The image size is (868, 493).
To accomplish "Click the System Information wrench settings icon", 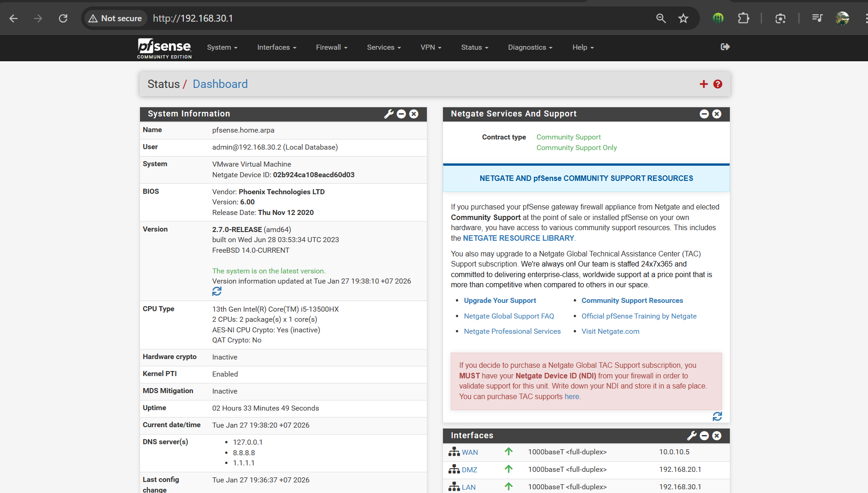I will pyautogui.click(x=389, y=114).
